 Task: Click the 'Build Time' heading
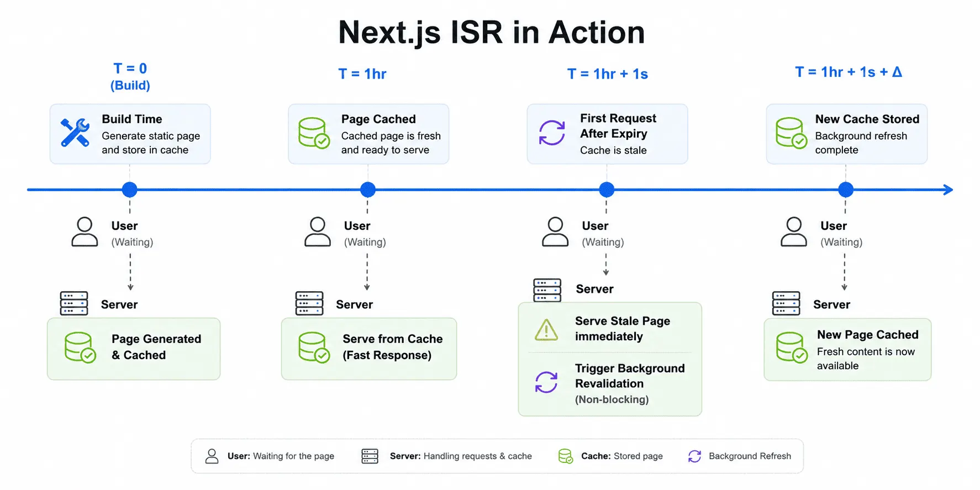(x=132, y=119)
